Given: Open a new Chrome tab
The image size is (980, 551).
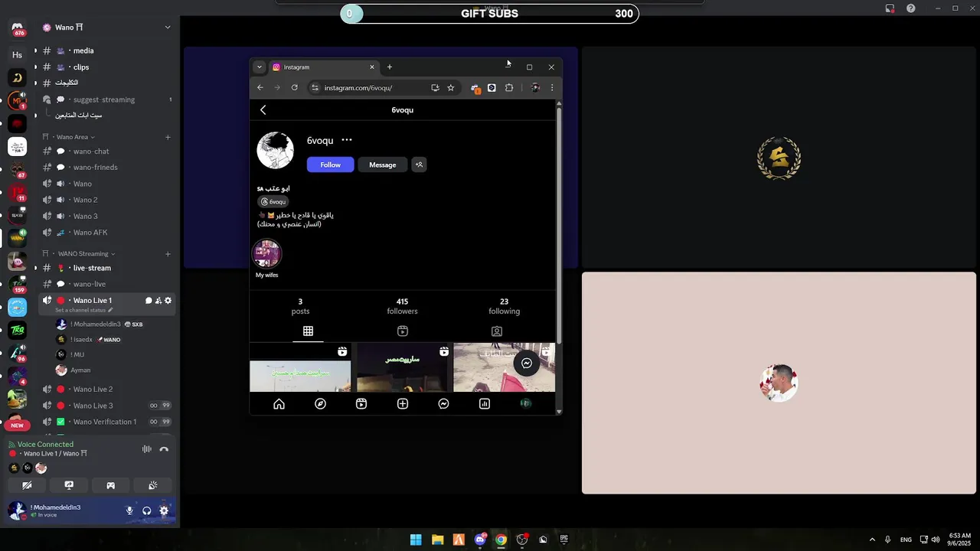Looking at the screenshot, I should (389, 67).
